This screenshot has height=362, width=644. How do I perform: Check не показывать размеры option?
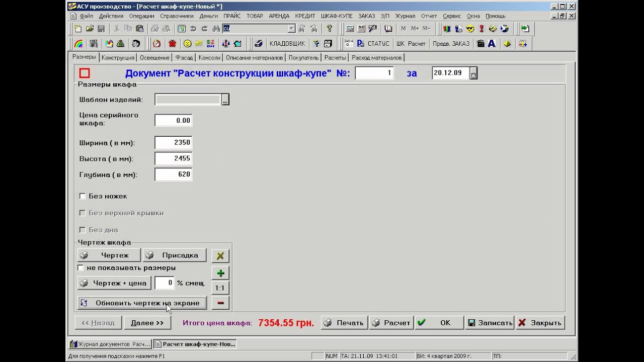pyautogui.click(x=80, y=268)
